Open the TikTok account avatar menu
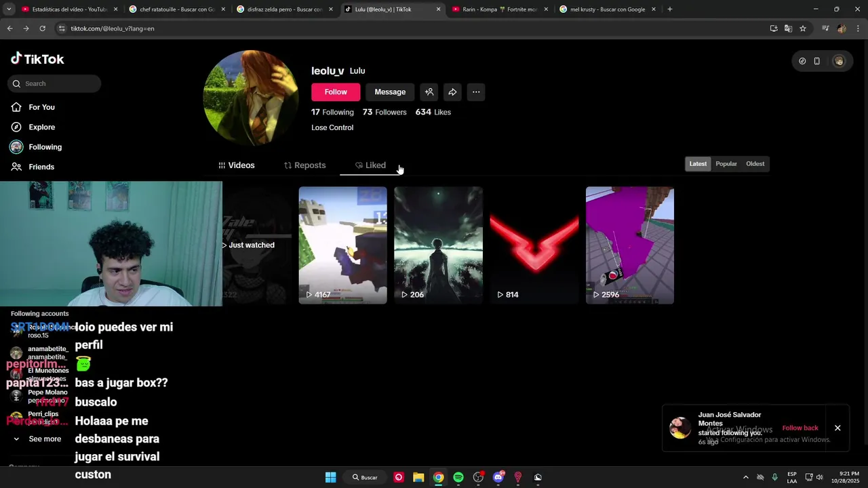The image size is (868, 488). (x=839, y=61)
